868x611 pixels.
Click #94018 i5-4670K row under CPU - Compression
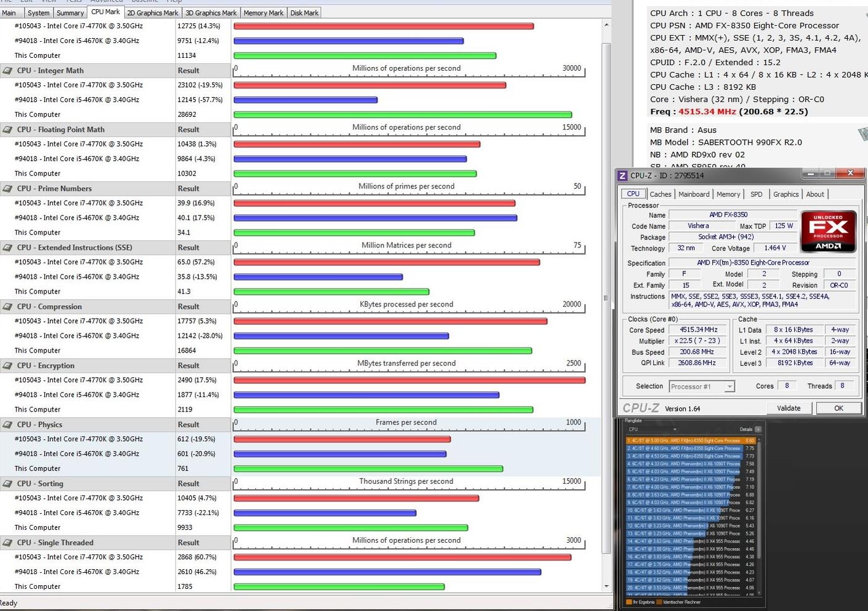pos(115,337)
